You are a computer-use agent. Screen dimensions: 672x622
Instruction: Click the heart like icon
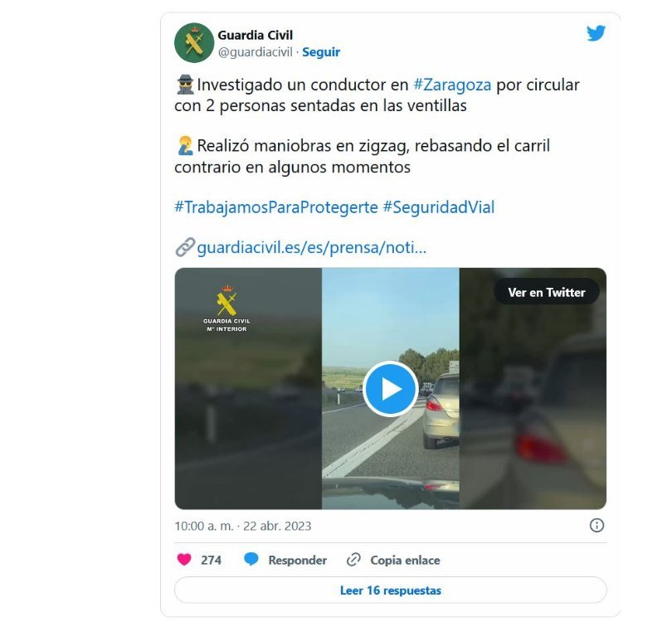(184, 560)
